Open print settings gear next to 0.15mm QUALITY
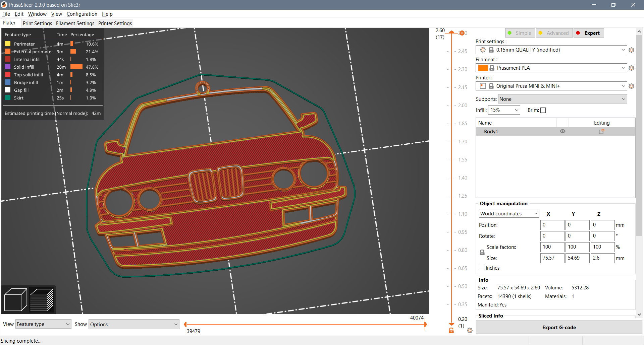This screenshot has height=345, width=644. (632, 50)
